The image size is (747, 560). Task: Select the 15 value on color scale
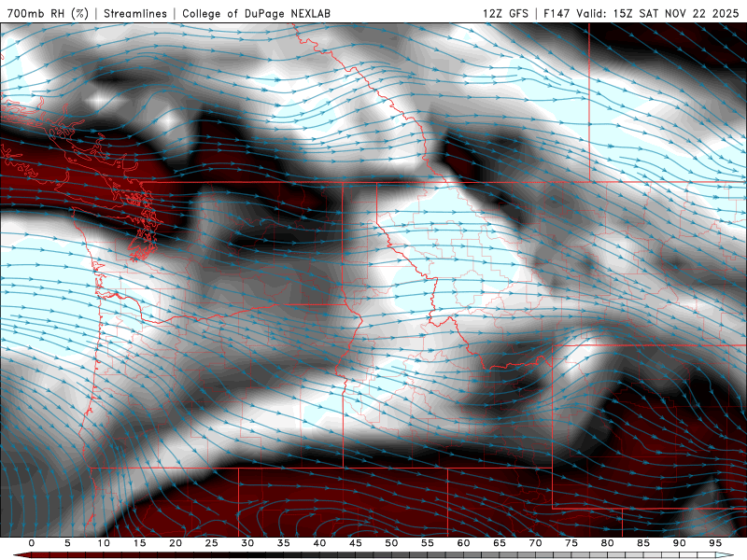pyautogui.click(x=139, y=543)
